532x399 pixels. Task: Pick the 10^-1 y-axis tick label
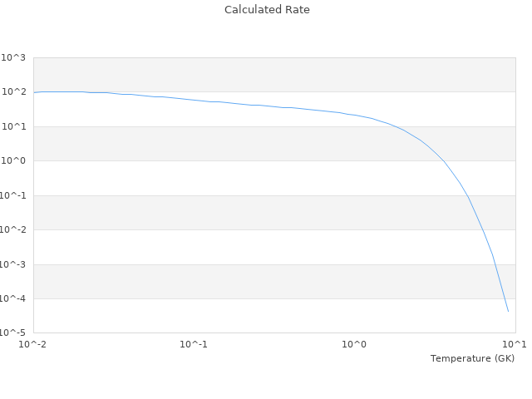(12, 195)
